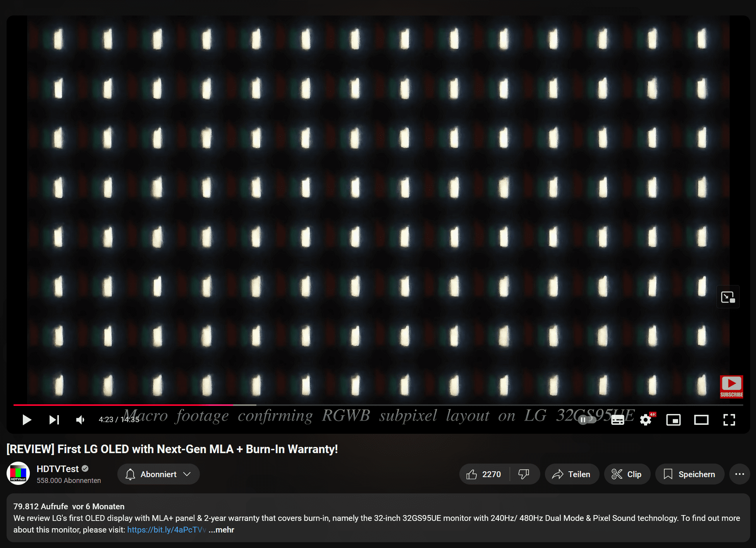Image resolution: width=756 pixels, height=548 pixels.
Task: Open video settings gear
Action: coord(646,420)
